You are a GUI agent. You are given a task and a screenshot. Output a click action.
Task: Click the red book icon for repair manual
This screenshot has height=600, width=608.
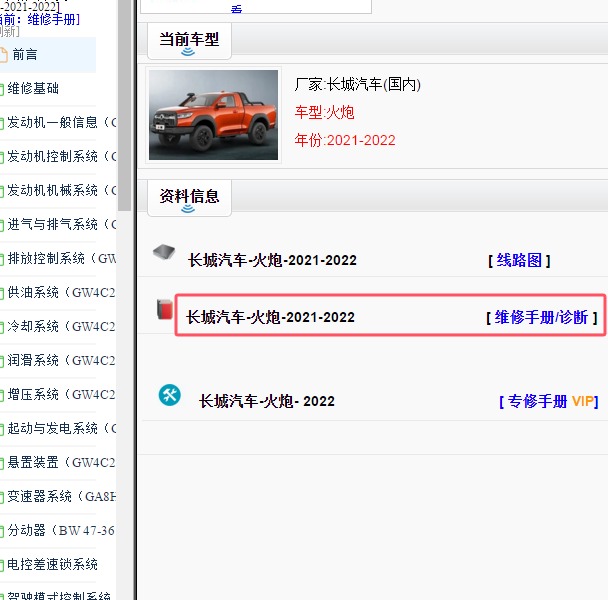(165, 310)
